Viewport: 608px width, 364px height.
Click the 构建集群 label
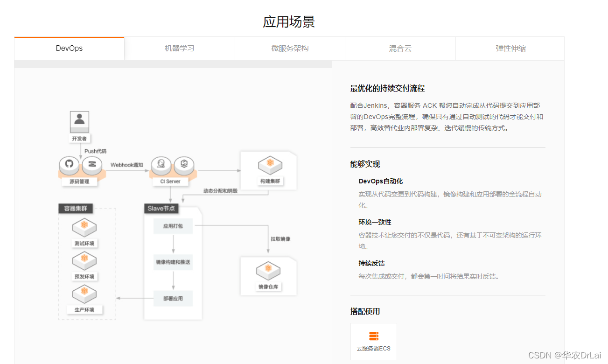(270, 182)
